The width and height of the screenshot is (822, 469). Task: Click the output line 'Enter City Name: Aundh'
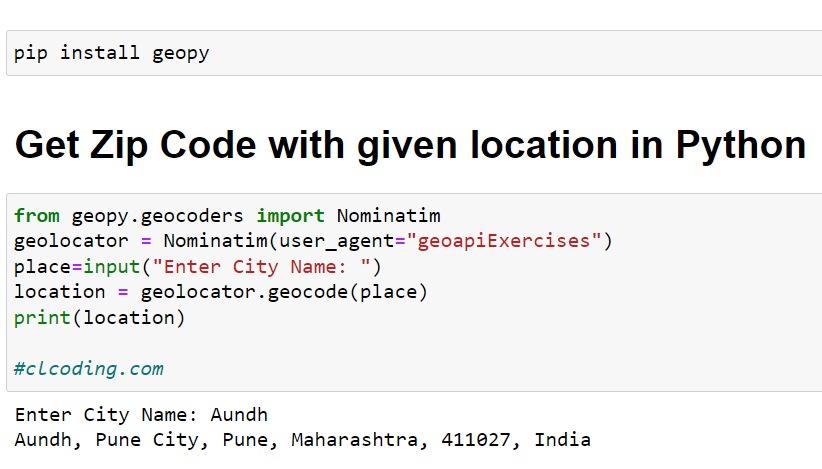pyautogui.click(x=141, y=415)
